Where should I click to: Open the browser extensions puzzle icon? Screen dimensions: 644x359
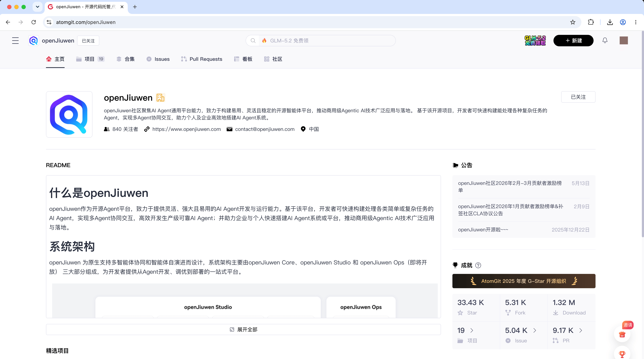click(591, 22)
